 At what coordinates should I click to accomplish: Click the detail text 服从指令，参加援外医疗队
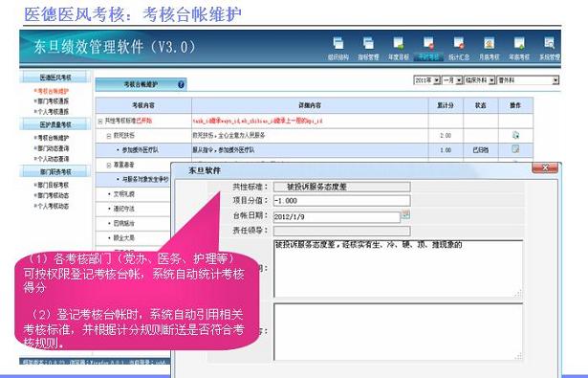tap(224, 150)
